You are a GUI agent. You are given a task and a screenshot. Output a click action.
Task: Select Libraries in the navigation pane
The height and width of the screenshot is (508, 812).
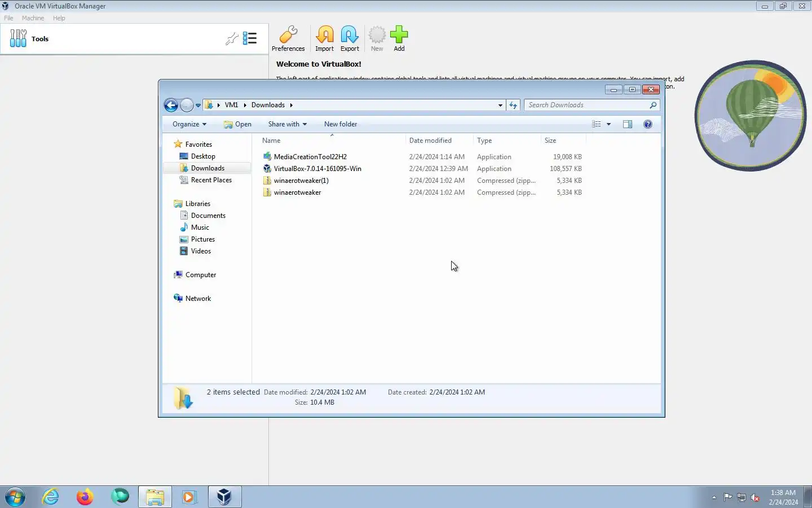[x=197, y=204]
